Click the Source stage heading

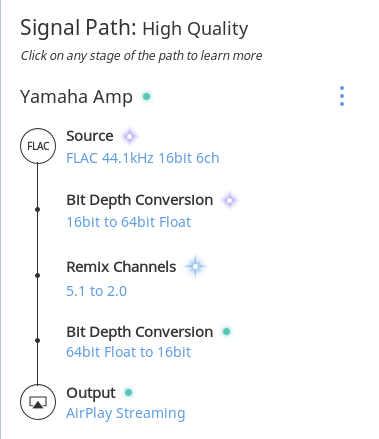point(90,136)
